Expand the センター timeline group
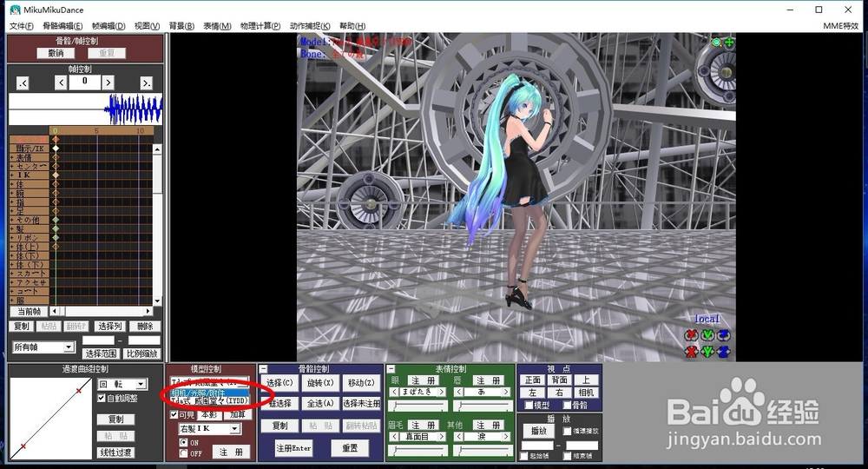The image size is (868, 469). coord(12,166)
